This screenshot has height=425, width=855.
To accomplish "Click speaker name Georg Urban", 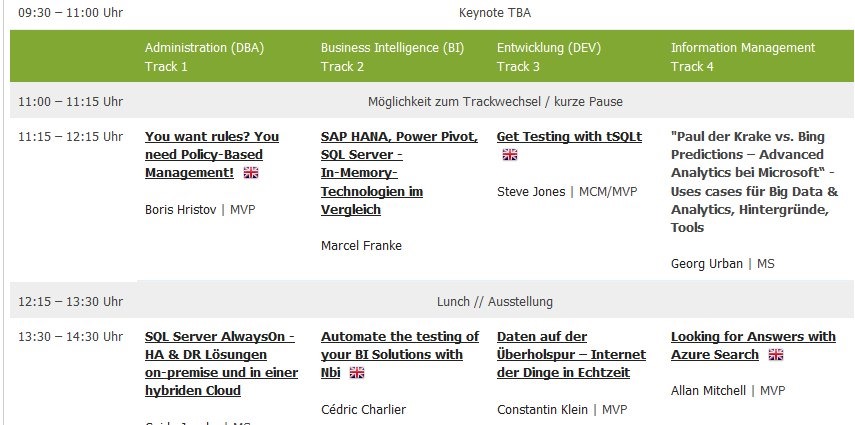I will coord(706,264).
